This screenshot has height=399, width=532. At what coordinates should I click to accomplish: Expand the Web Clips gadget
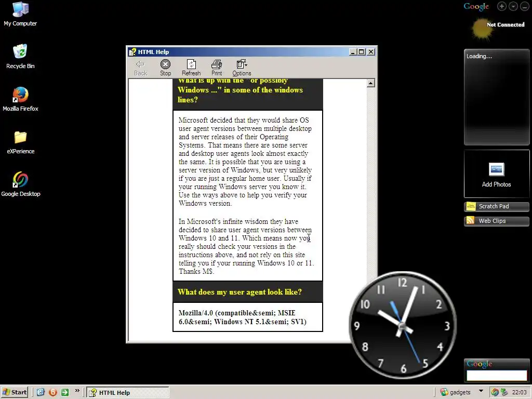496,221
